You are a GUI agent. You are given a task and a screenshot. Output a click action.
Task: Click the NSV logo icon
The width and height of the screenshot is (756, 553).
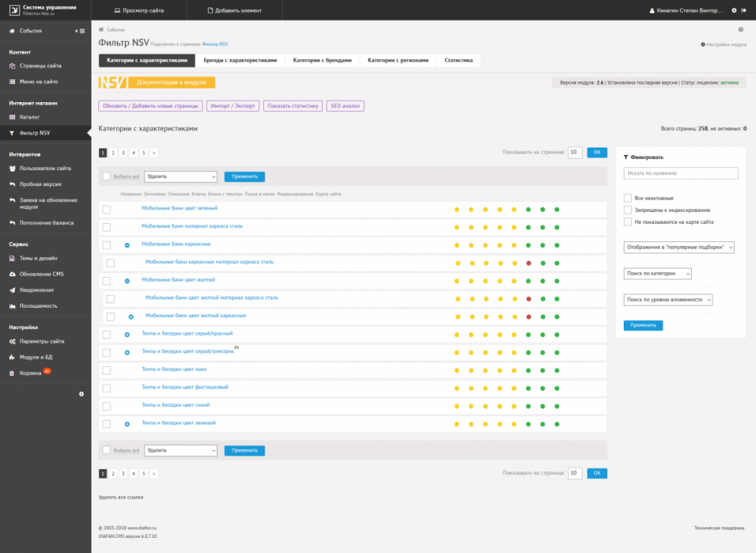112,82
